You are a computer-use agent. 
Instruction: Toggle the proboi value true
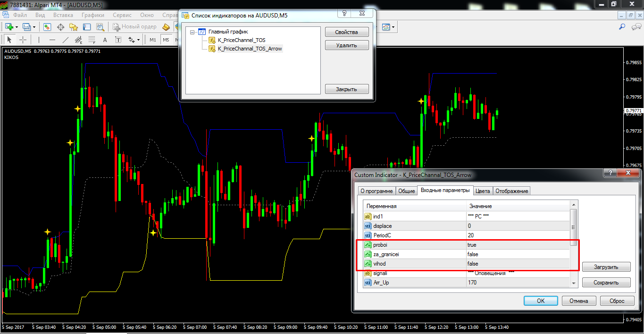472,245
